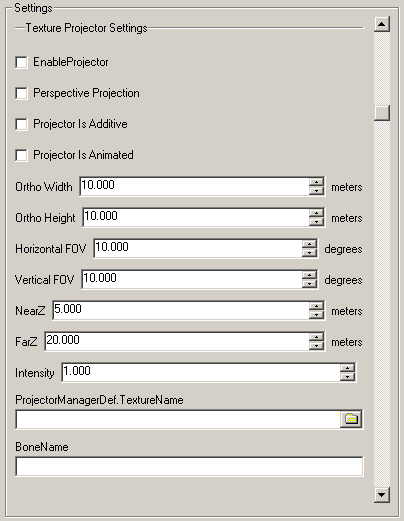Decrease Vertical FOV using the down arrow
The width and height of the screenshot is (404, 521).
pyautogui.click(x=309, y=284)
